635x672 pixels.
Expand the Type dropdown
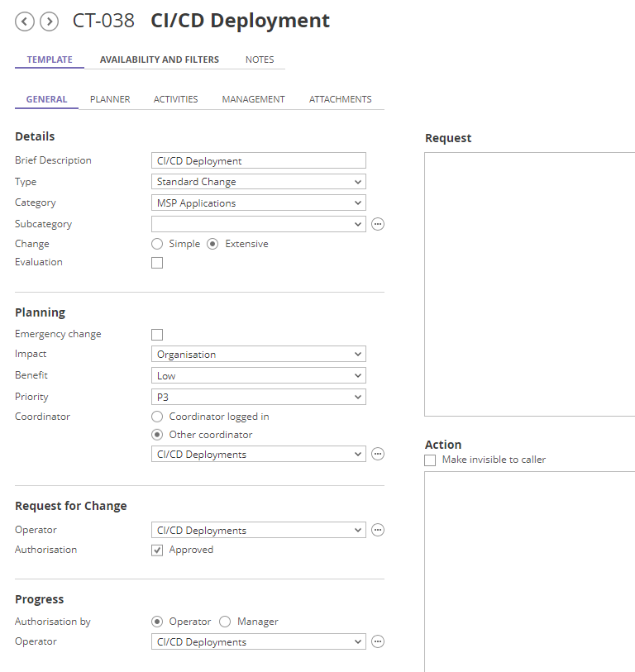pos(258,182)
